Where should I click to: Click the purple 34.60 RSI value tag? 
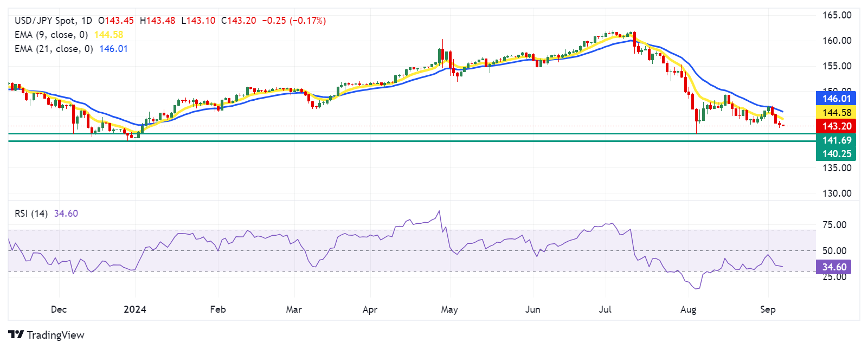833,267
